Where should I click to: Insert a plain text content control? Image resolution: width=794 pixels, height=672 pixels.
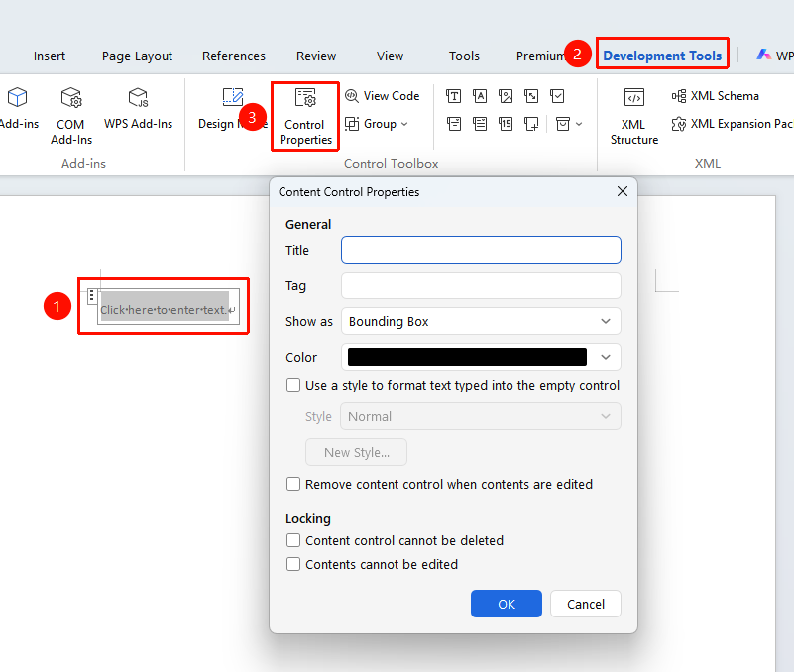pyautogui.click(x=480, y=96)
